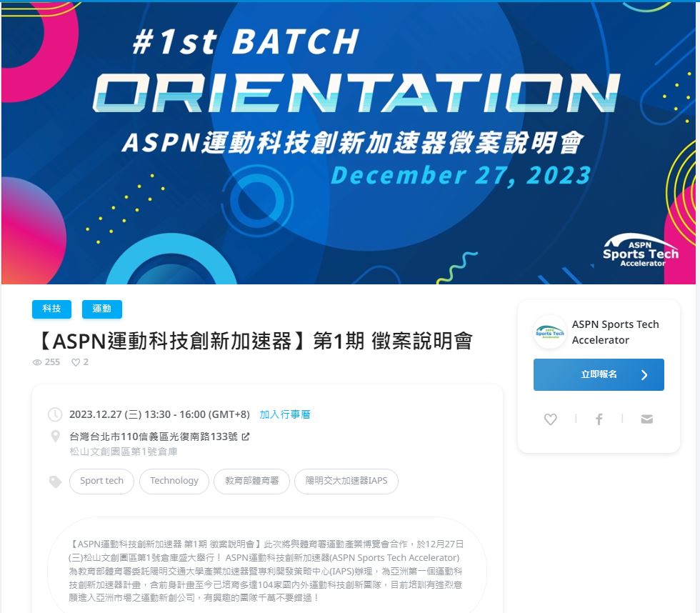Select the 運動 category tag
Image resolution: width=700 pixels, height=613 pixels.
click(x=101, y=309)
